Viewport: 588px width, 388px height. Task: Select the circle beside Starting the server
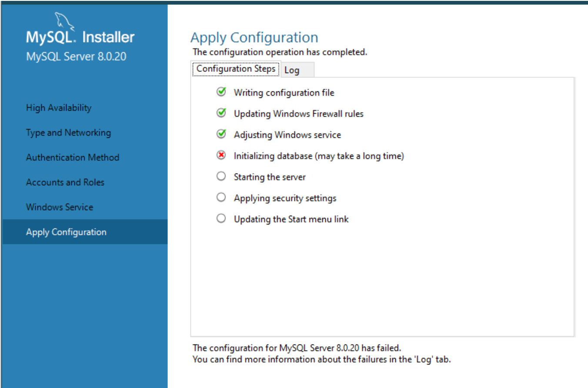221,176
